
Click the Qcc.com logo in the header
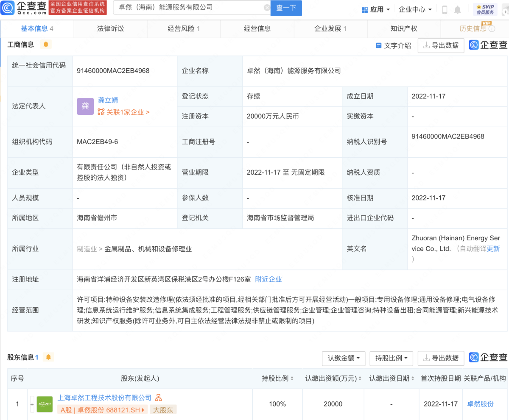[24, 8]
